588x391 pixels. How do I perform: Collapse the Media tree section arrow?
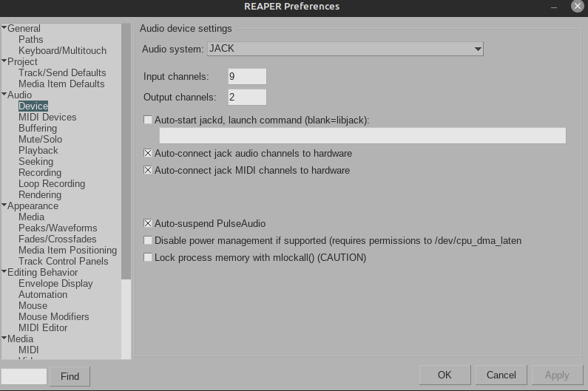pyautogui.click(x=4, y=338)
